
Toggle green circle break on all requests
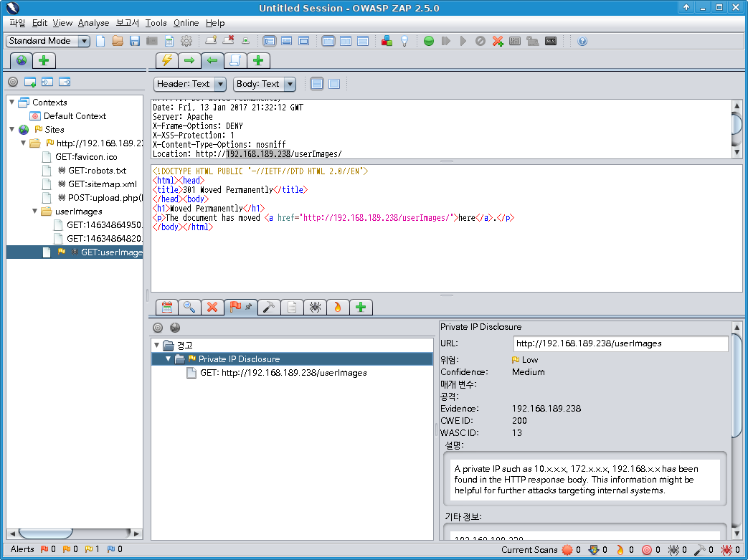click(x=429, y=41)
